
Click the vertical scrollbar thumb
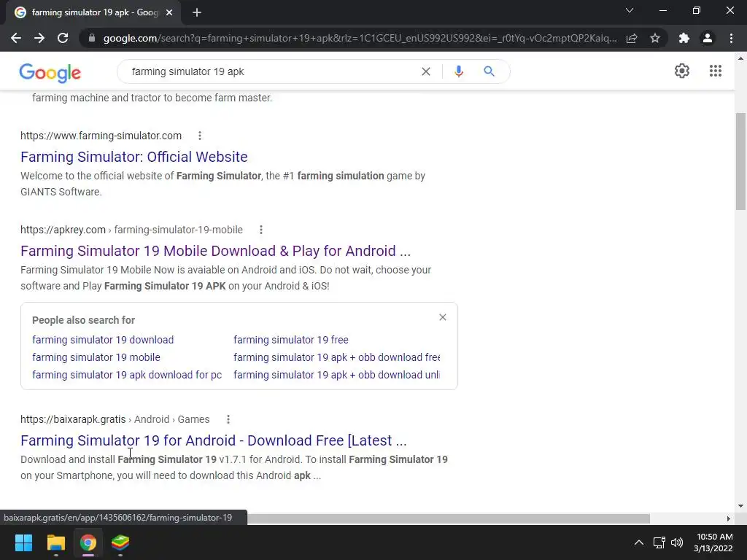click(740, 161)
